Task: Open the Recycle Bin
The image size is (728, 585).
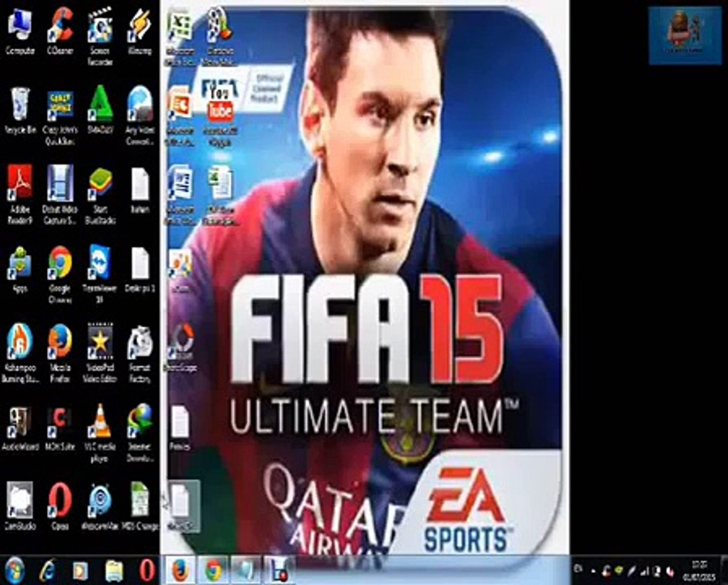Action: (x=20, y=110)
